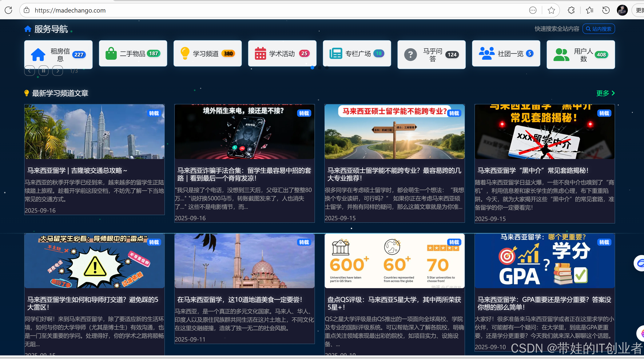Open the 租房信息 house icon

click(38, 55)
